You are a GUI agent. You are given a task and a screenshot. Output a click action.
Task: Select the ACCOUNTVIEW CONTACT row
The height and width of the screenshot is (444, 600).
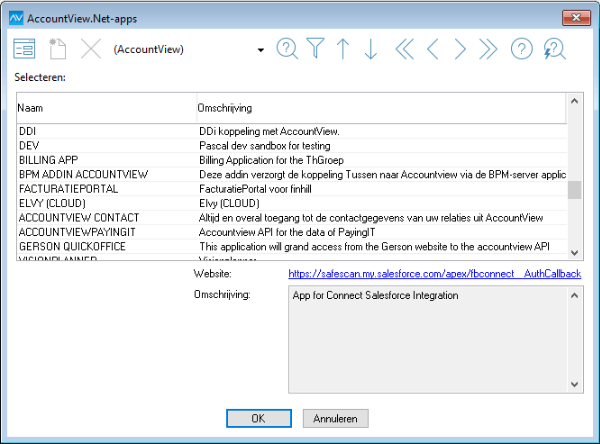point(292,218)
